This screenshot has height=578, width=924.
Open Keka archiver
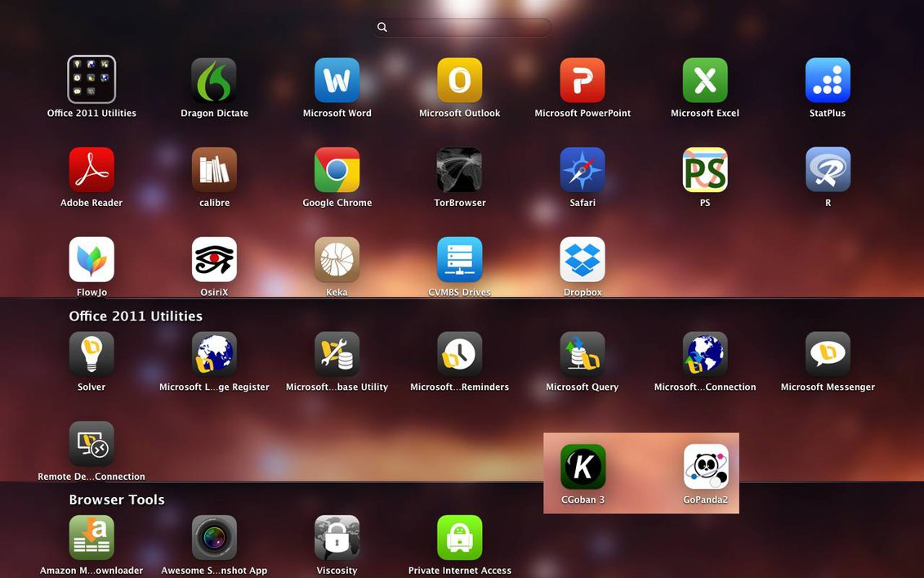coord(337,259)
